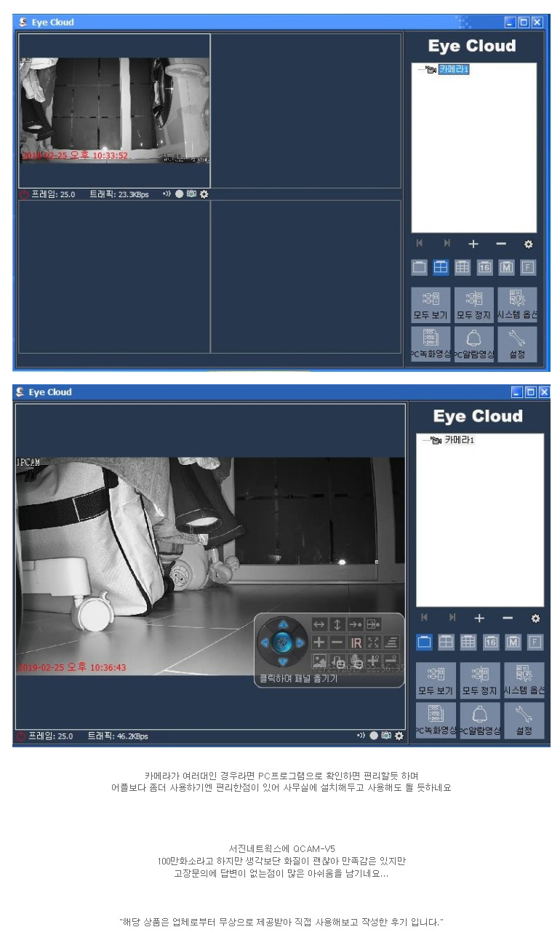This screenshot has height=951, width=560.
Task: Open 시스템 옵션 in top window
Action: tap(518, 305)
